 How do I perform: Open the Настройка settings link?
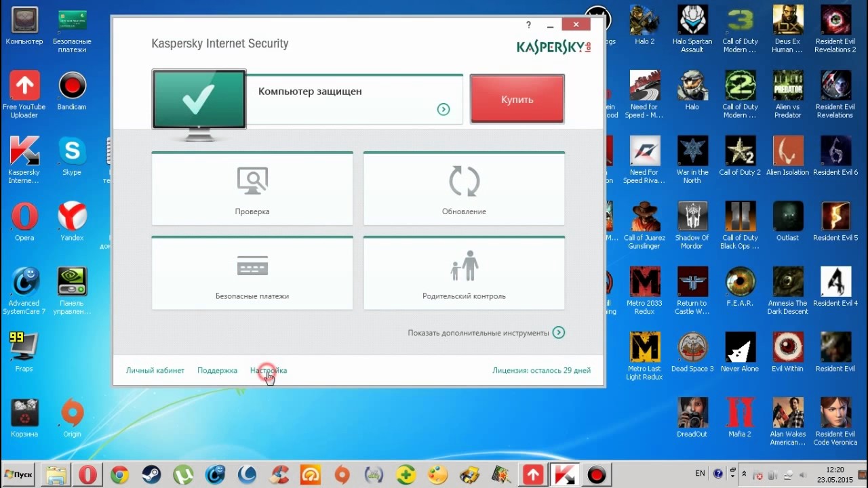[269, 370]
